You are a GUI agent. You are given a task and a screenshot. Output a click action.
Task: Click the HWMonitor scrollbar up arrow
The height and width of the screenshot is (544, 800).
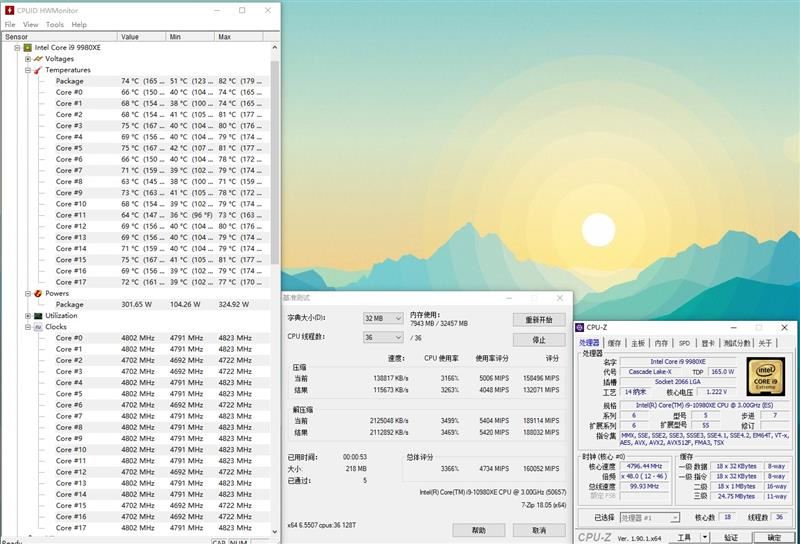pyautogui.click(x=275, y=47)
